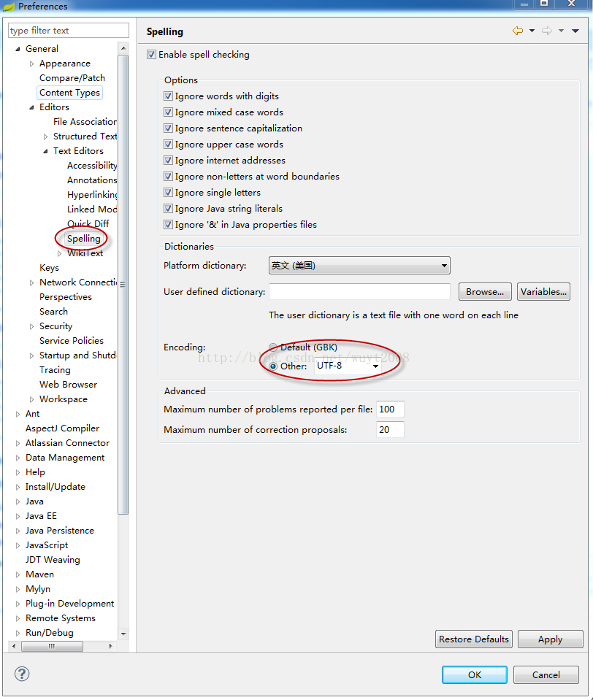Open the back history dropdown arrow
The height and width of the screenshot is (700, 593).
pos(532,31)
